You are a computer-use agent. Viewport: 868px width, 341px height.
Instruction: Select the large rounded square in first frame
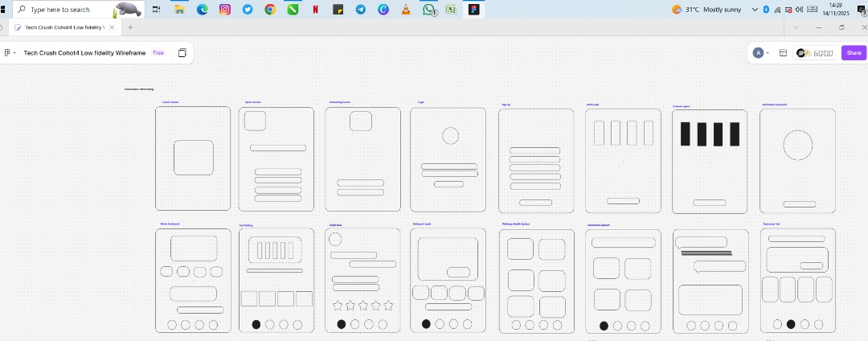(193, 157)
